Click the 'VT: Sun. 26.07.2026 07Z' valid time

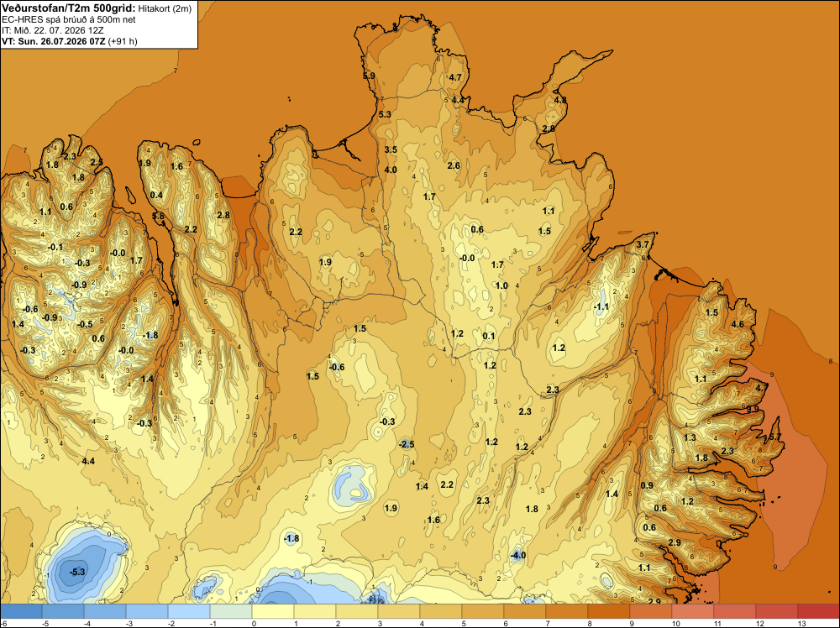click(54, 41)
